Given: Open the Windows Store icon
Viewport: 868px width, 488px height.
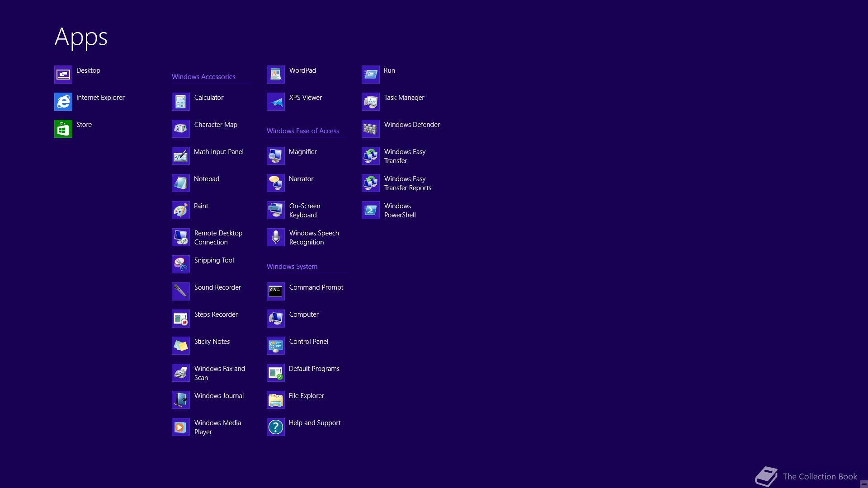Looking at the screenshot, I should (63, 129).
